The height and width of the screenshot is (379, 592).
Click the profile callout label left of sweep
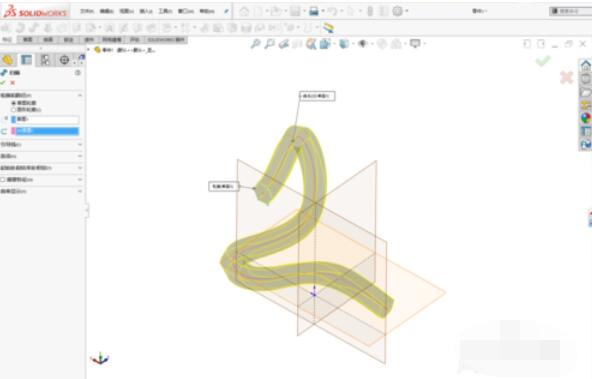pos(224,186)
